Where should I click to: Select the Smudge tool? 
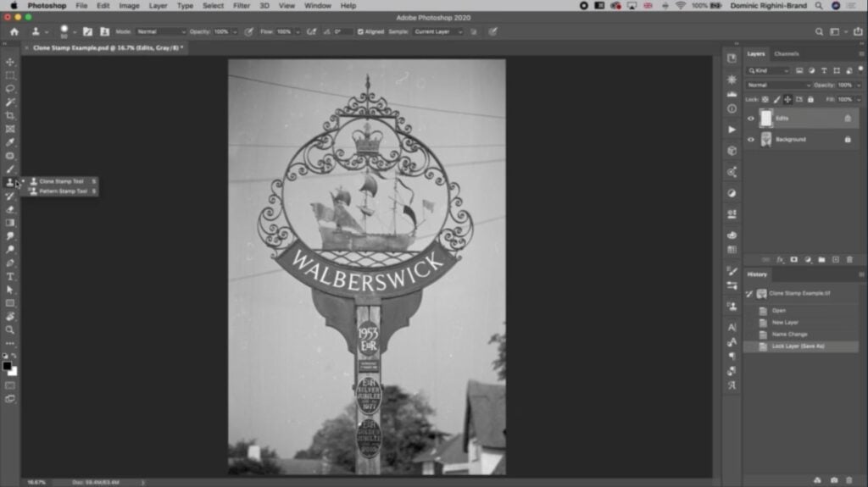pos(10,236)
